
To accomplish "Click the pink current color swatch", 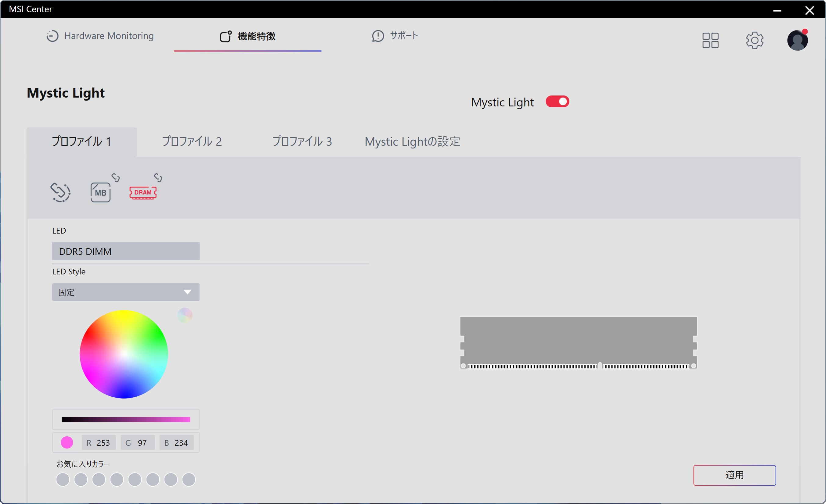I will click(x=67, y=442).
